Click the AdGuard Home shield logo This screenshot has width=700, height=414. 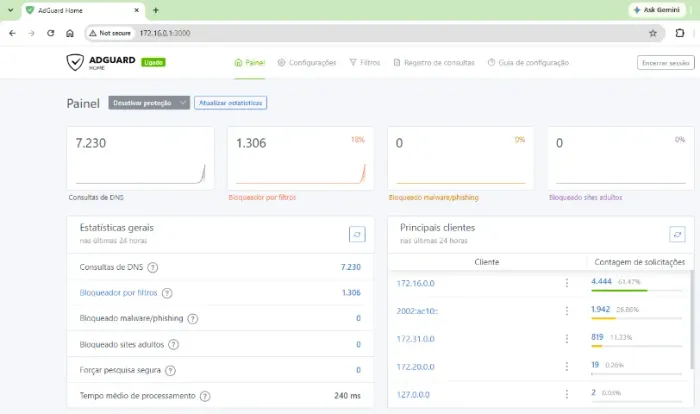[75, 62]
